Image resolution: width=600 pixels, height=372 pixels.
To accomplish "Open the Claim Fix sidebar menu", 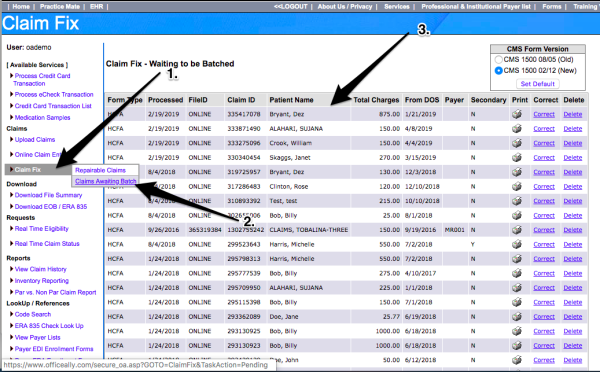I will tap(28, 170).
